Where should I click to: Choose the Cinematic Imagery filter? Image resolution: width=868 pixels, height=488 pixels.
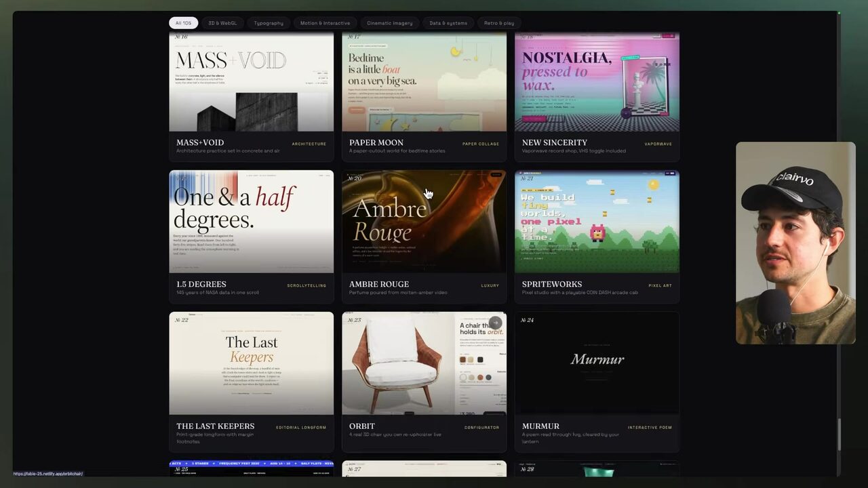tap(390, 23)
